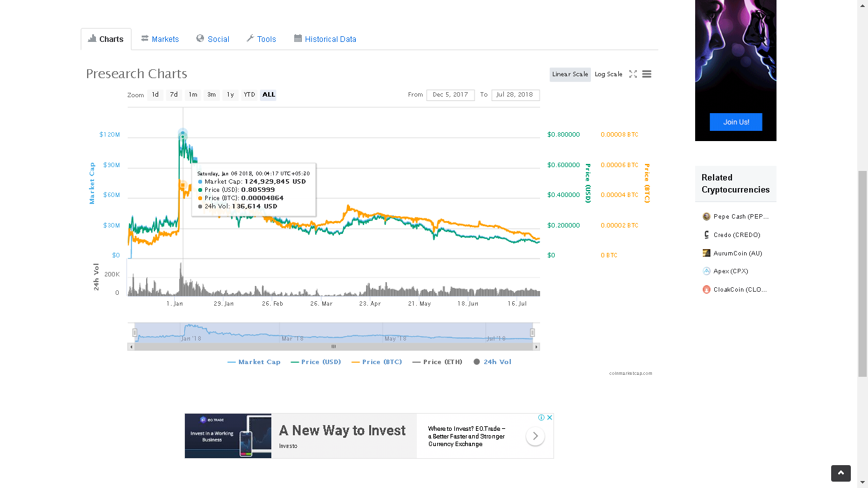Grab the left navigator range handle
Image resolution: width=868 pixels, height=488 pixels.
[x=135, y=332]
